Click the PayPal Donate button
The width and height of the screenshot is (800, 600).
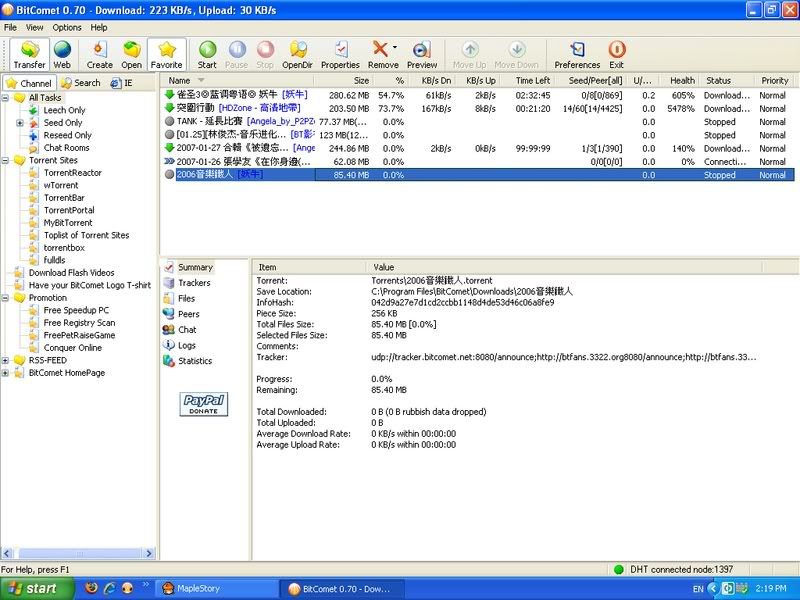(204, 404)
